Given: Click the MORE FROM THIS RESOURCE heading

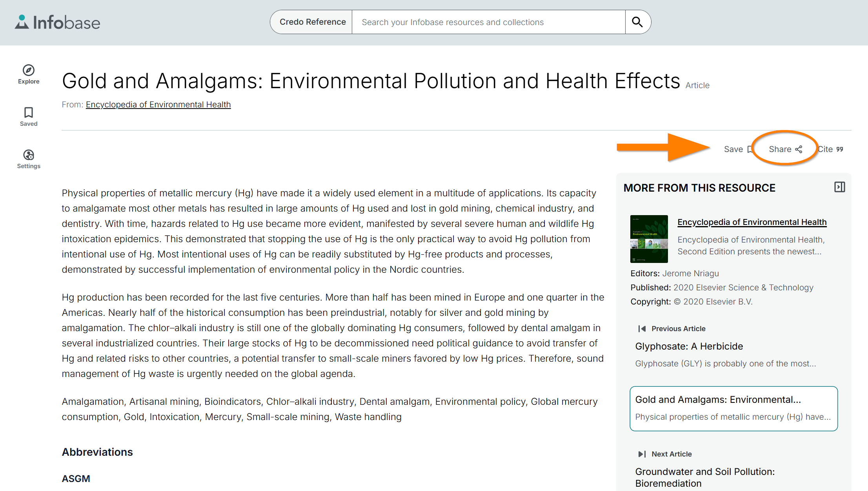Looking at the screenshot, I should (699, 188).
